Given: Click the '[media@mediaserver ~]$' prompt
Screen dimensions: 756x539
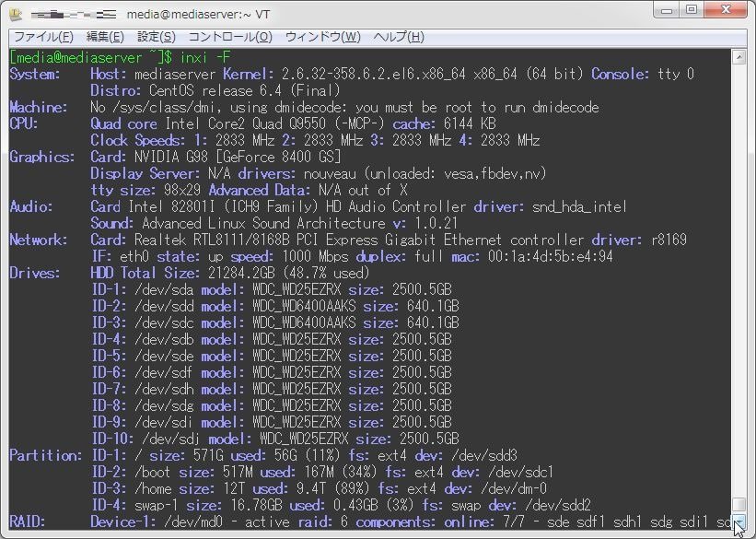Looking at the screenshot, I should [x=90, y=57].
